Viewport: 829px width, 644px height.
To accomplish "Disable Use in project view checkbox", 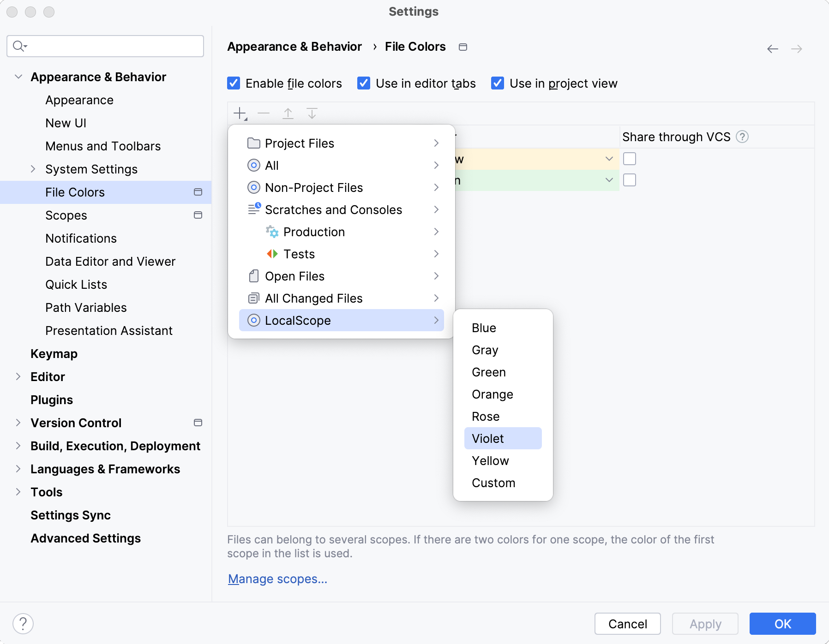I will 498,83.
